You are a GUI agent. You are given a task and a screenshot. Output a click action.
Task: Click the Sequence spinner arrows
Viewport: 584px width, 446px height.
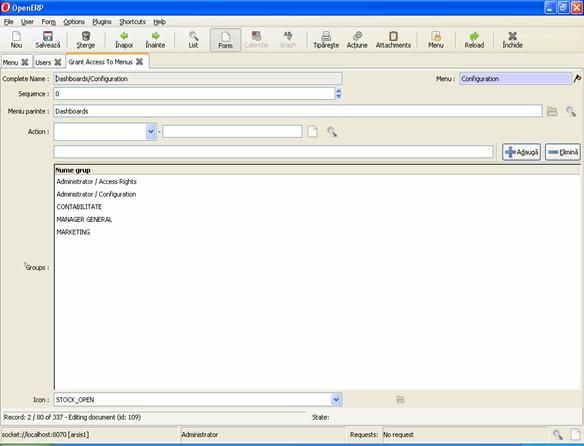pyautogui.click(x=338, y=94)
